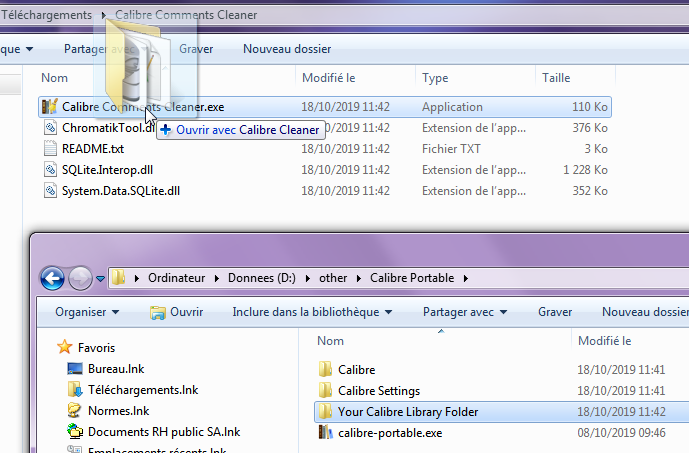Click Calibre Portable breadcrumb segment
This screenshot has height=453, width=689.
412,278
